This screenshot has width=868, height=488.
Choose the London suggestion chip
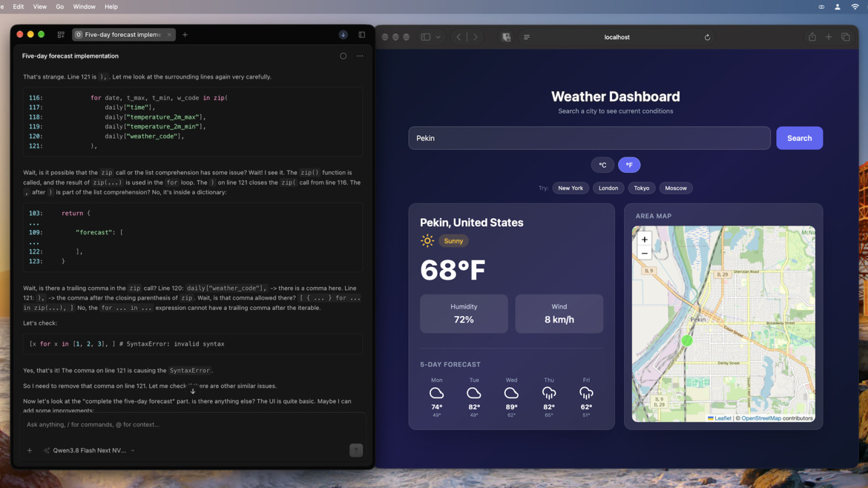click(x=608, y=188)
